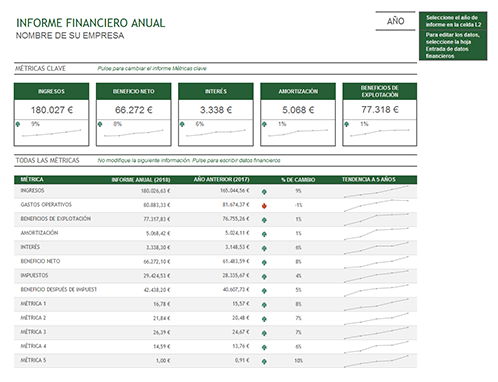This screenshot has width=498, height=382.
Task: Click the GASTOS OPERATIVOS trend sparkline
Action: [x=376, y=205]
